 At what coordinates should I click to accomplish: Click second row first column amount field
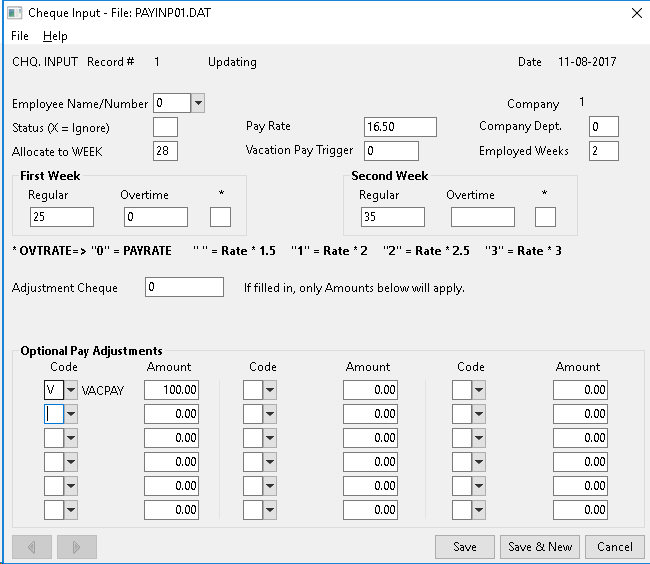coord(171,414)
